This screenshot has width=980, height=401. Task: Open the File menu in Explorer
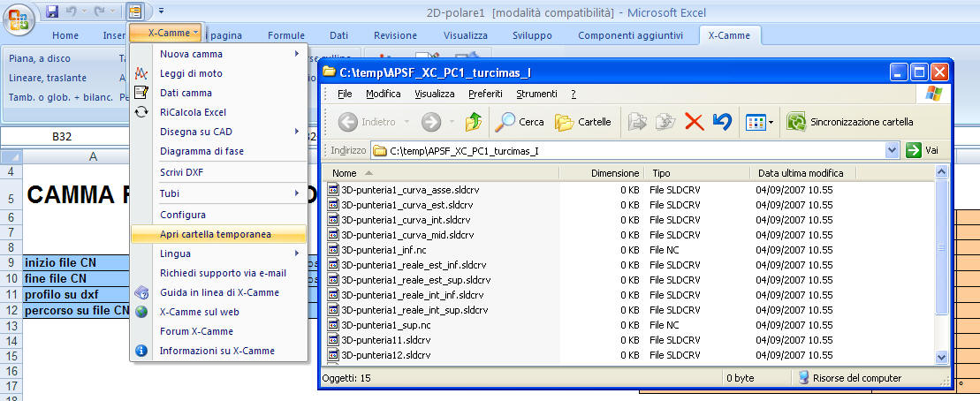[345, 94]
